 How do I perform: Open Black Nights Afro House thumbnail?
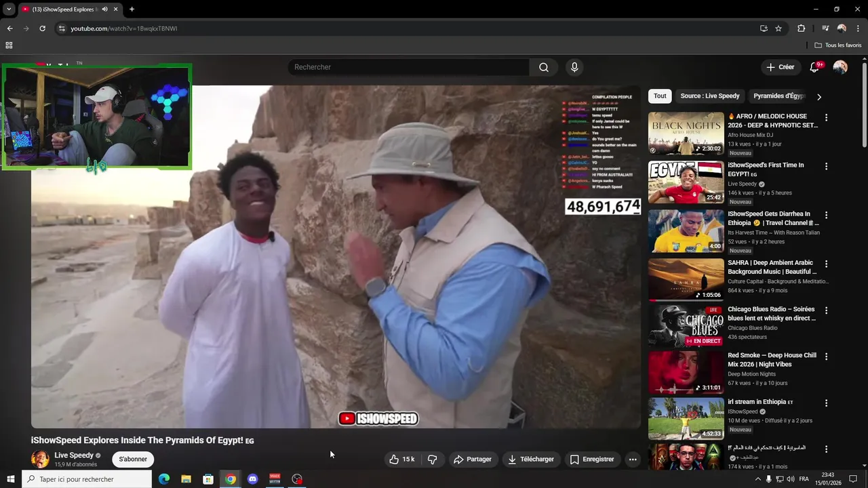(x=686, y=134)
